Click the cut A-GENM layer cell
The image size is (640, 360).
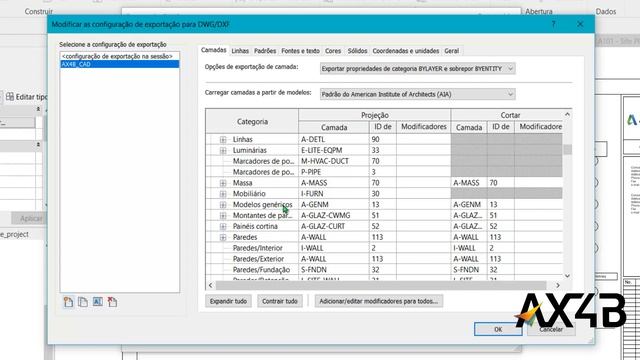[469, 205]
